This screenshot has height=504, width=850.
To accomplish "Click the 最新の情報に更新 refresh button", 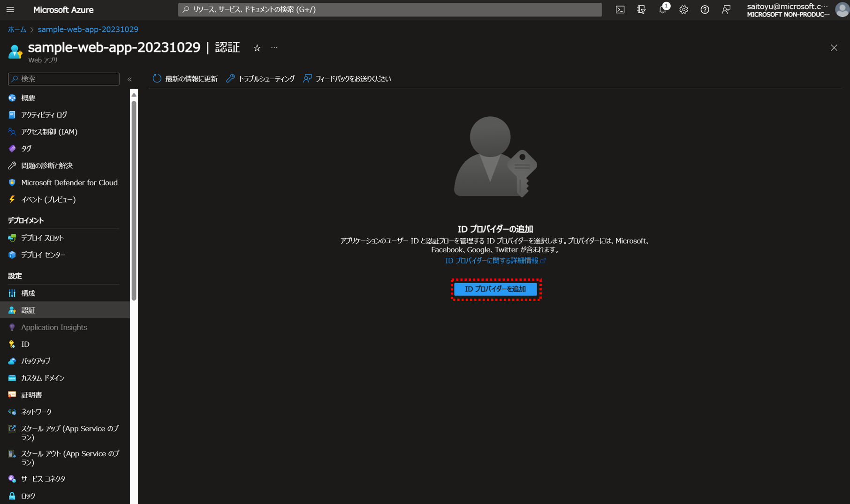I will tap(185, 79).
